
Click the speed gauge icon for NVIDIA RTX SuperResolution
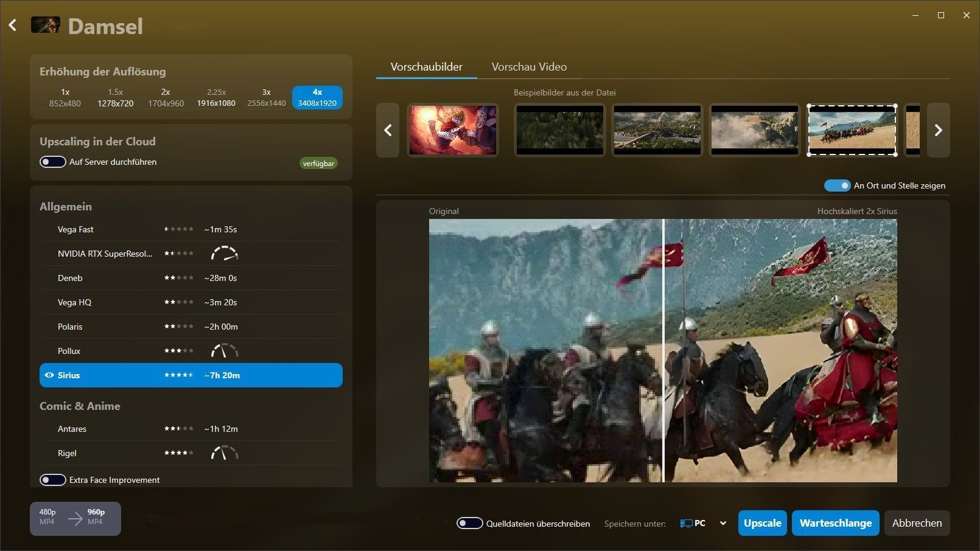click(224, 254)
